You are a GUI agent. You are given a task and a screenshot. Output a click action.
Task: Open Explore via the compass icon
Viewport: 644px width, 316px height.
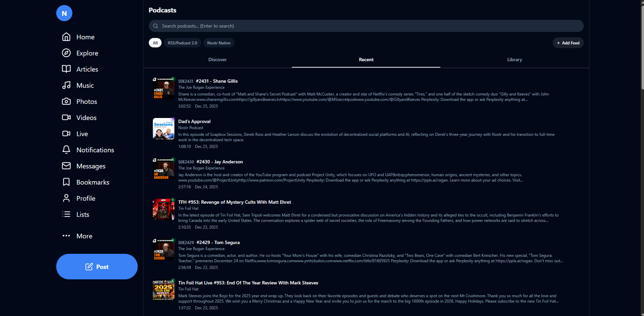[66, 53]
